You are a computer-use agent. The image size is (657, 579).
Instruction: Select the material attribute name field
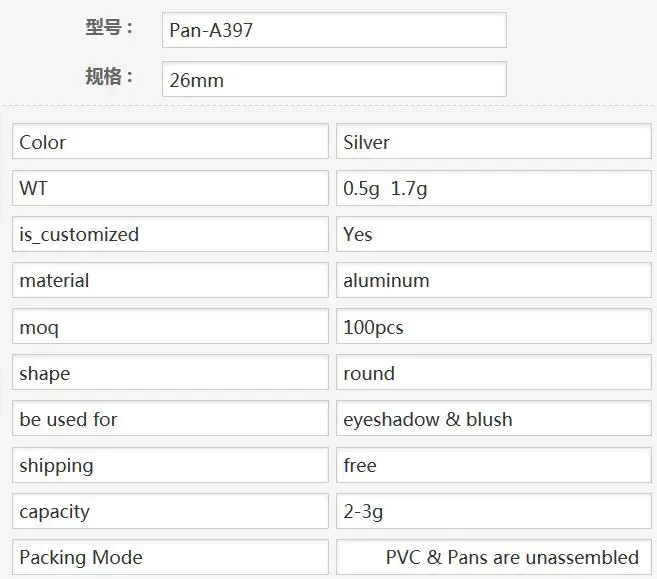170,281
